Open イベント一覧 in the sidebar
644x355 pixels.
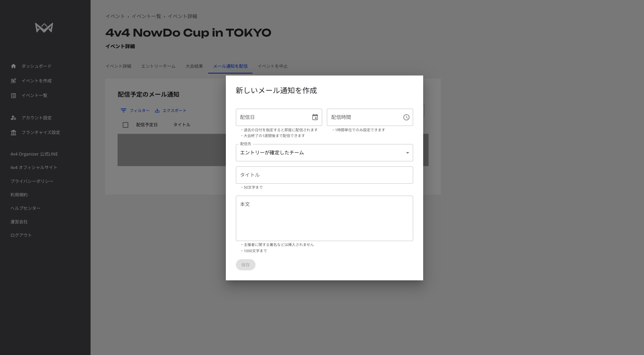coord(34,95)
